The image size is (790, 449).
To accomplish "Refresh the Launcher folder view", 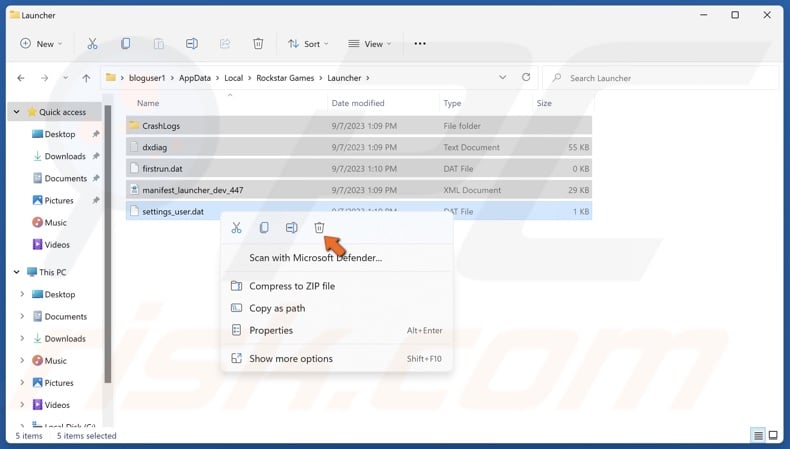I will [526, 77].
